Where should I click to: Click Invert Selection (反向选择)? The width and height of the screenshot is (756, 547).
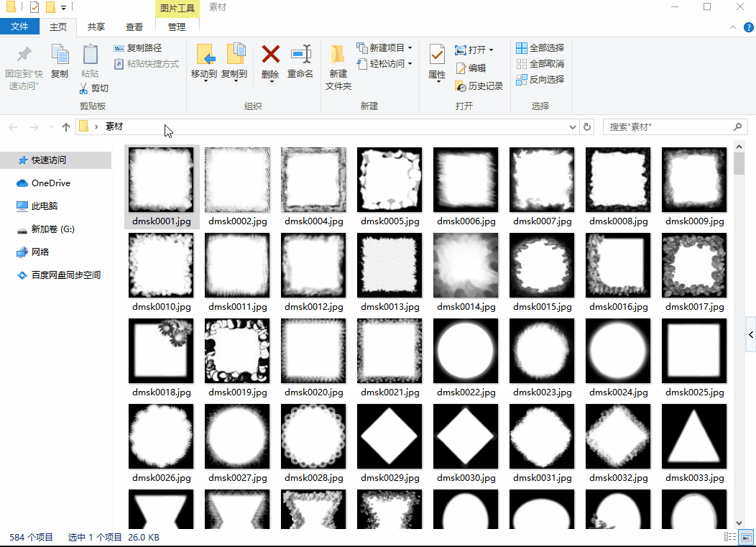pos(540,80)
